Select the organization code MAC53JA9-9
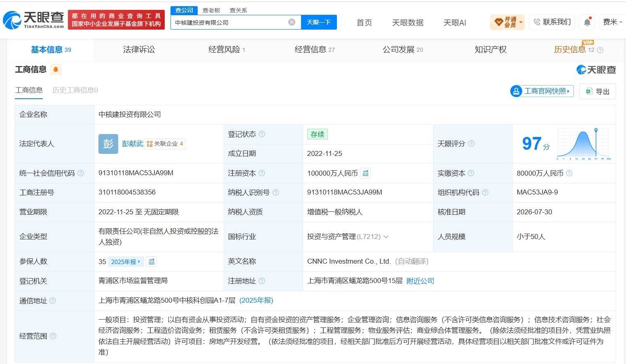This screenshot has height=364, width=626. point(537,192)
